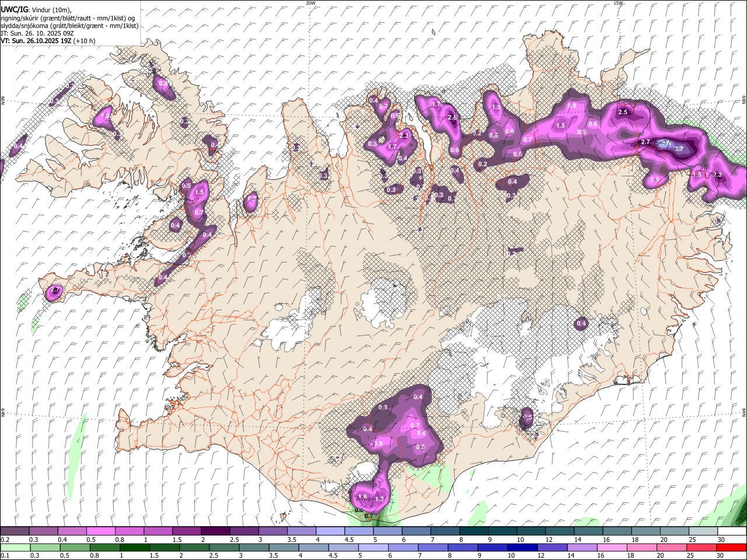Select the darkest purple 2 snow legend swatch
This screenshot has width=747, height=560.
click(215, 531)
